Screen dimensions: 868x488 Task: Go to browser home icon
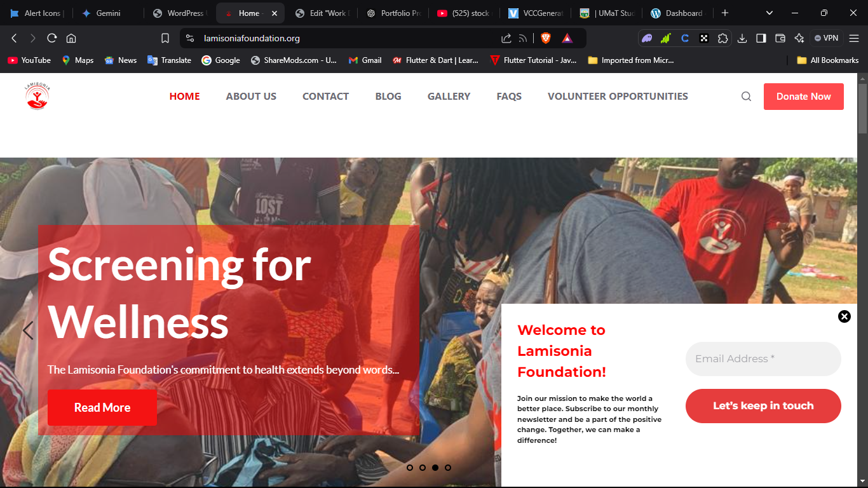pyautogui.click(x=71, y=38)
